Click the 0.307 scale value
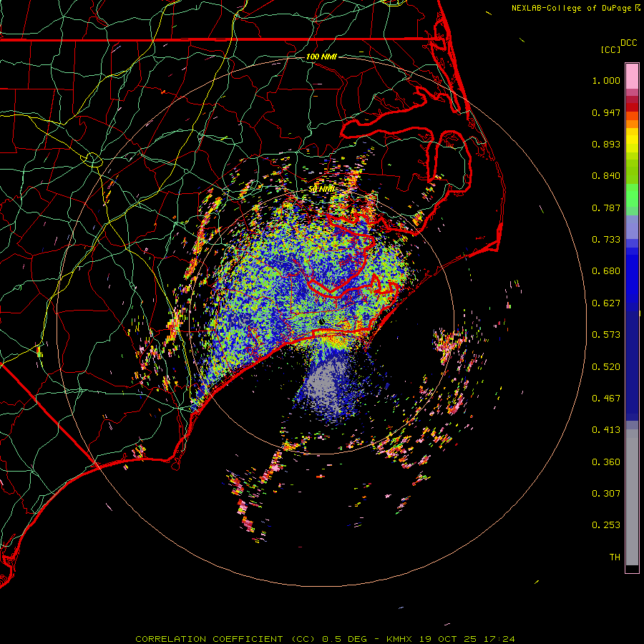644x644 pixels. pos(606,494)
